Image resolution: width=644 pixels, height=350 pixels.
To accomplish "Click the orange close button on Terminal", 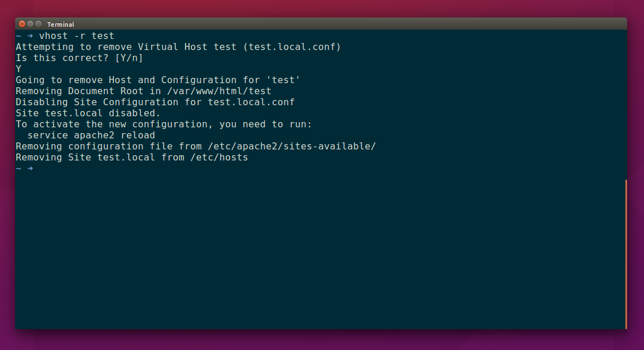I will [22, 24].
